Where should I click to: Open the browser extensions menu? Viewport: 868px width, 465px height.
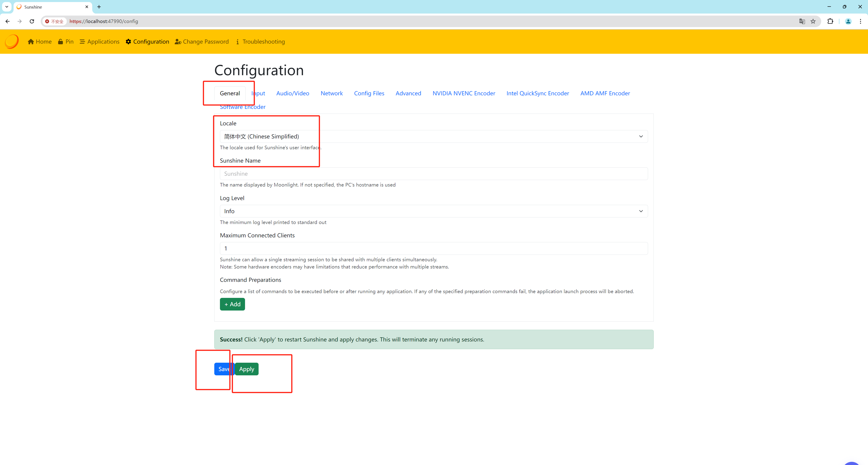coord(830,21)
